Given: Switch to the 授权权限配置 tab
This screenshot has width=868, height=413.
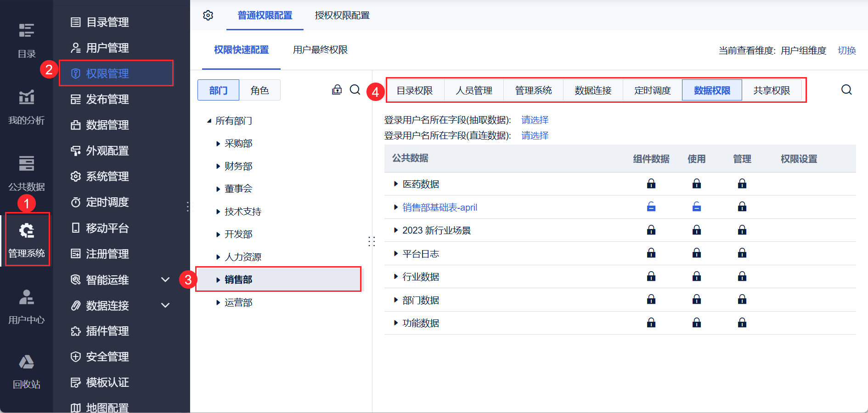Looking at the screenshot, I should tap(342, 15).
